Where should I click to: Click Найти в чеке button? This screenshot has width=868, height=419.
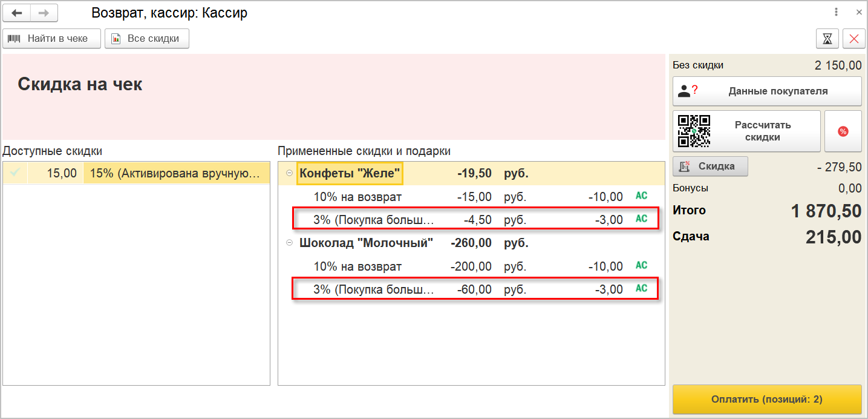click(51, 39)
